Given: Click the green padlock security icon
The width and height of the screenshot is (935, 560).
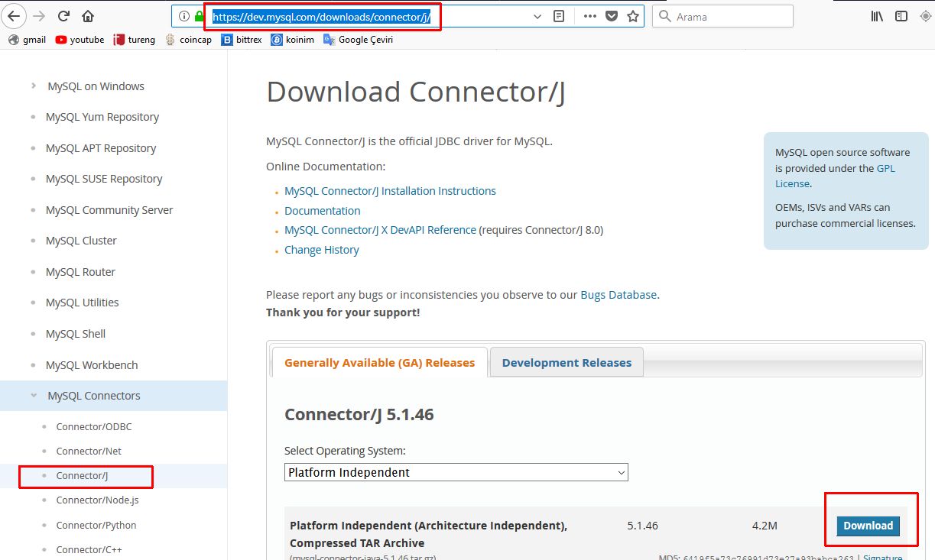Looking at the screenshot, I should 199,16.
